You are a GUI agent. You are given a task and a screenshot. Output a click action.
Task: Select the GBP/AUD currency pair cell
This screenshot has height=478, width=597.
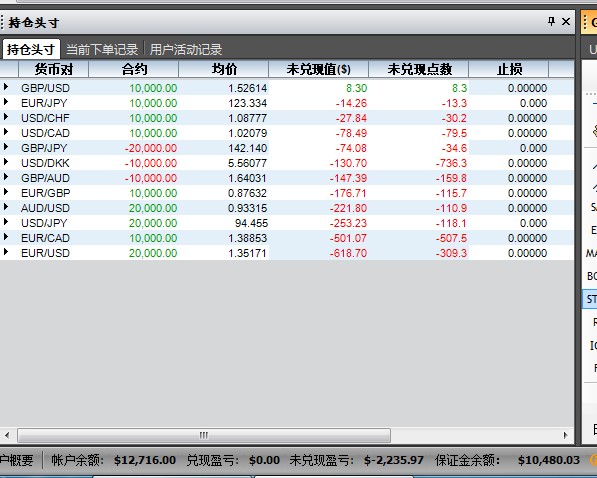45,178
